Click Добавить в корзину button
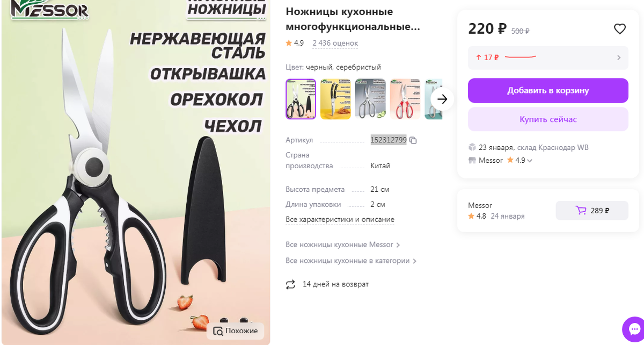 (x=548, y=90)
